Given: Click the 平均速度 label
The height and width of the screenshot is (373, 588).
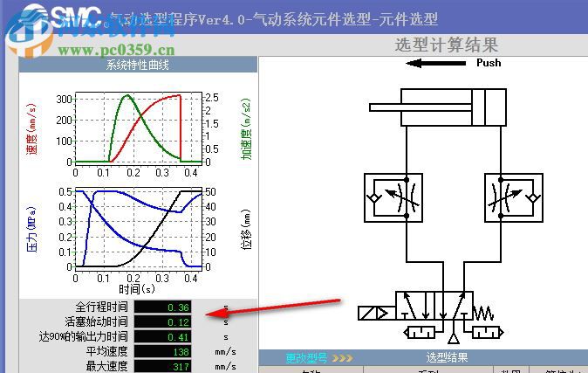Looking at the screenshot, I should tap(107, 351).
